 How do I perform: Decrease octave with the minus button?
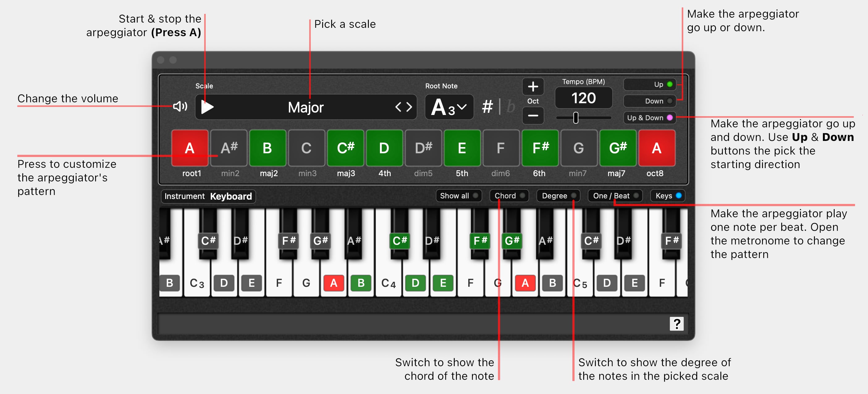[x=533, y=115]
